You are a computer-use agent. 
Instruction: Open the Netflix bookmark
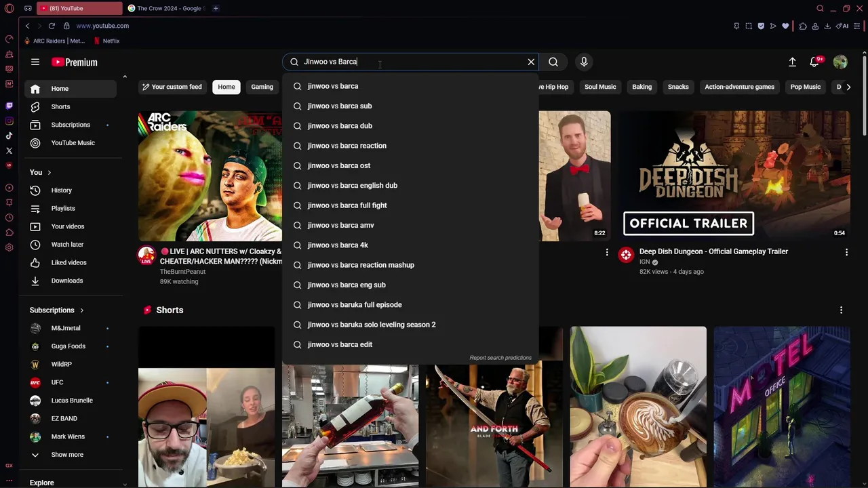106,41
